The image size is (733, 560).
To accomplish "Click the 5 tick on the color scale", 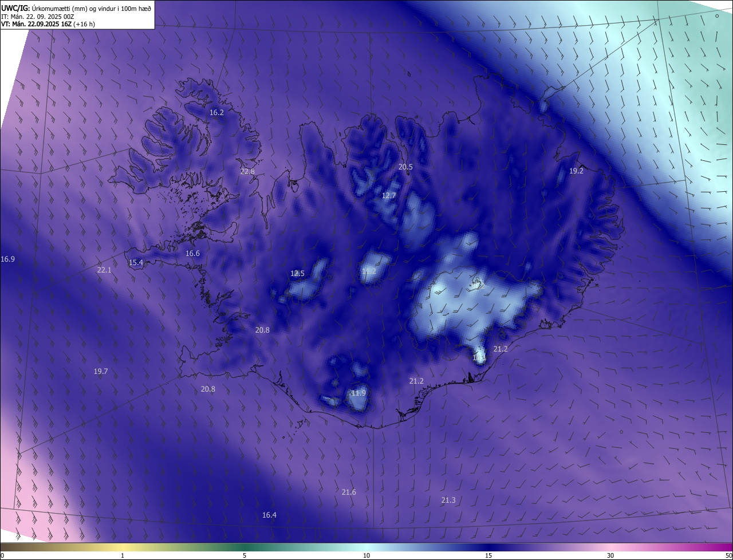I will 245,555.
